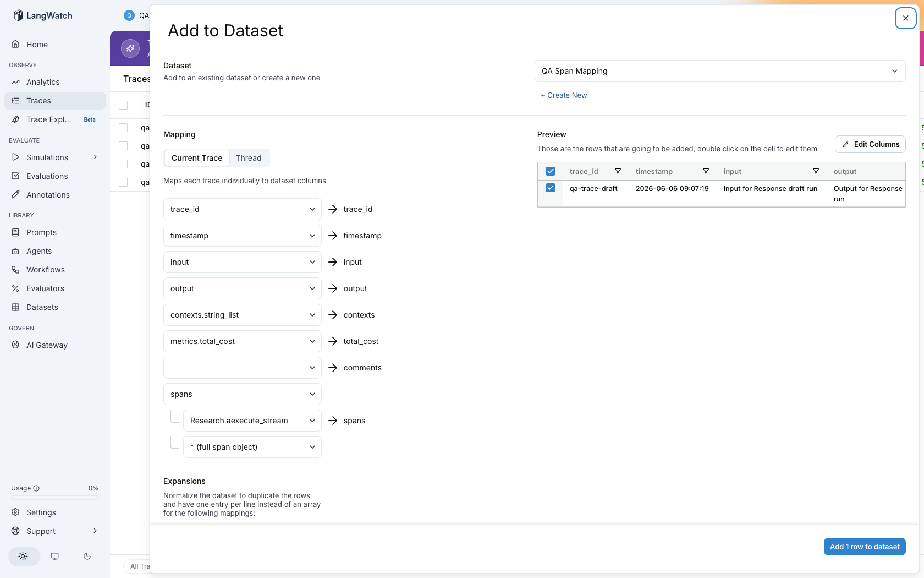
Task: Open Traces via its list icon
Action: click(x=15, y=101)
